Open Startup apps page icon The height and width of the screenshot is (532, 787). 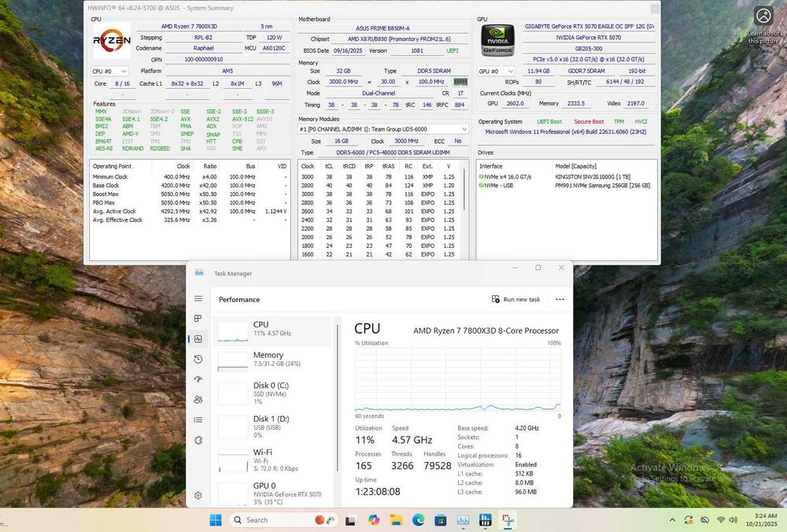pos(198,379)
